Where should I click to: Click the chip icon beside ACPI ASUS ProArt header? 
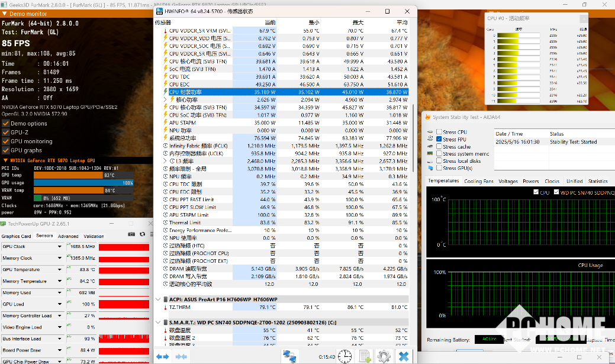166,299
